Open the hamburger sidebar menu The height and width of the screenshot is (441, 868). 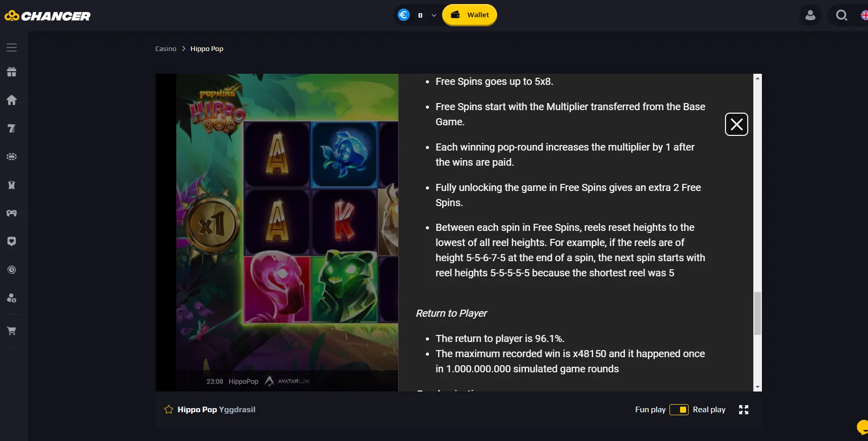(12, 47)
